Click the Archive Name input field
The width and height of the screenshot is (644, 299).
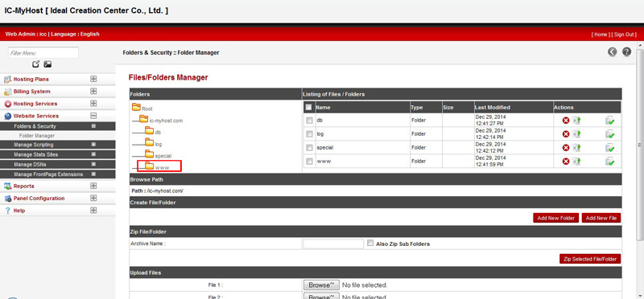[333, 244]
